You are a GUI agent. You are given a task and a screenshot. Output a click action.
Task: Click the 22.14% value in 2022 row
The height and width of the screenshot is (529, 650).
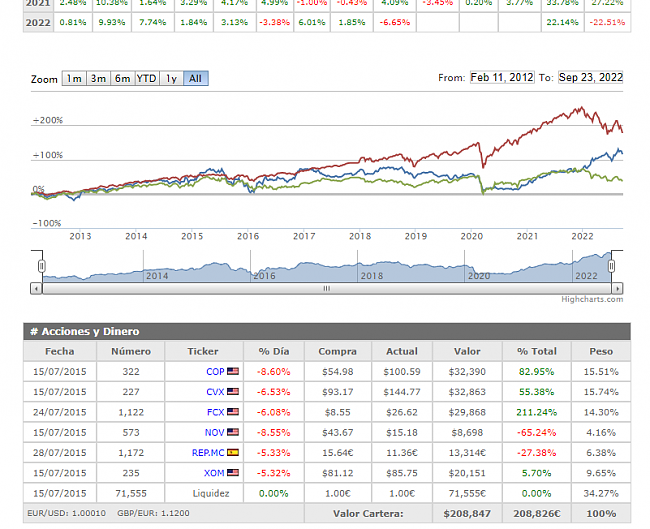click(x=563, y=22)
